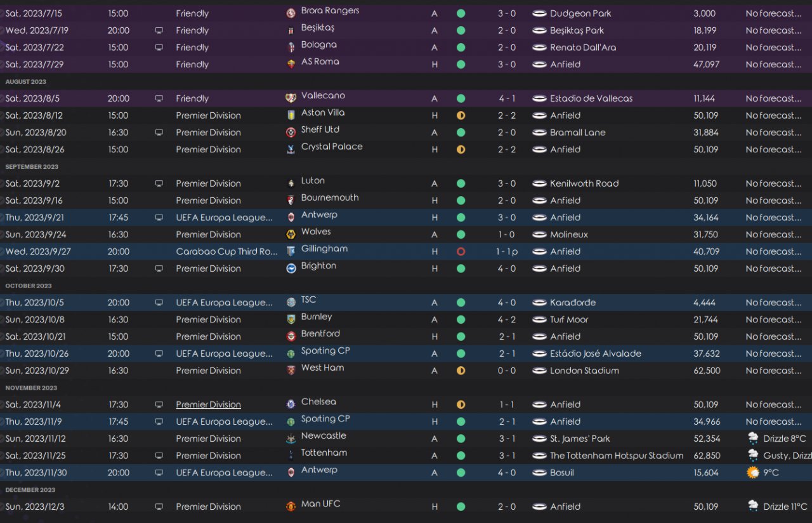The width and height of the screenshot is (812, 523).
Task: Click the drizzle weather icon for Newcastle match
Action: pos(753,439)
